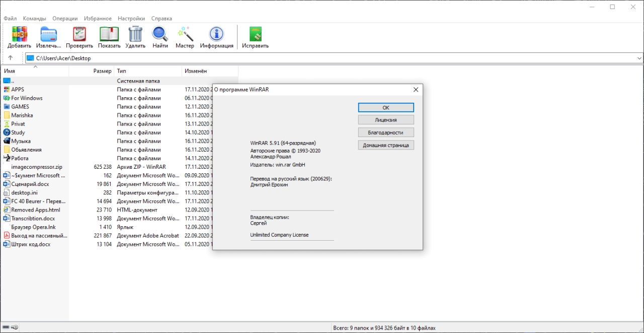Image resolution: width=644 pixels, height=333 pixels.
Task: Select the Transcribtion.docx Word icon
Action: pos(7,218)
